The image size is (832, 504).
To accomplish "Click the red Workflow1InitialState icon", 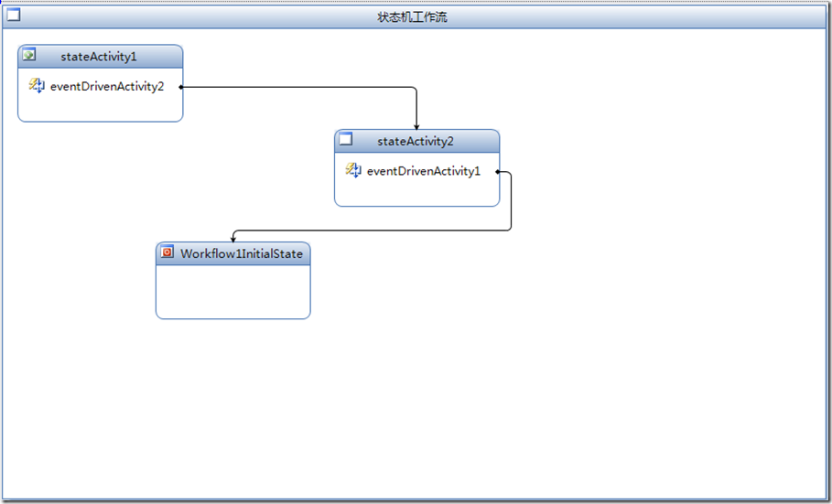I will click(167, 252).
